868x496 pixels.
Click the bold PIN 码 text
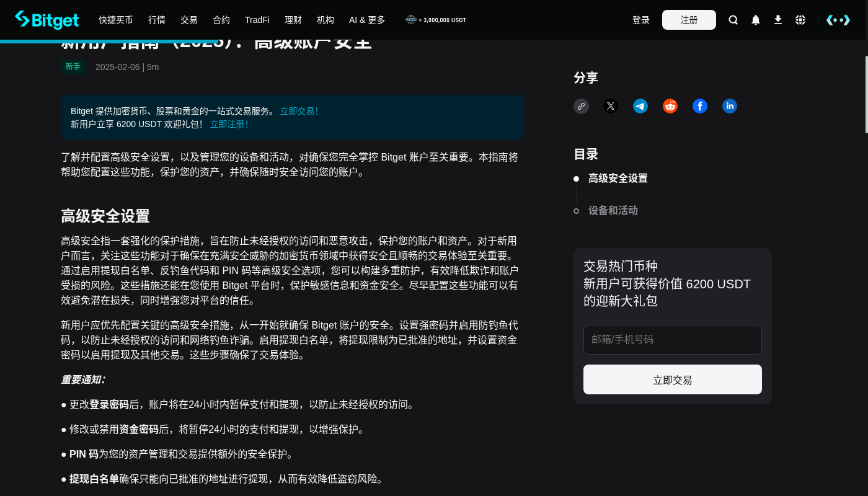(x=84, y=454)
